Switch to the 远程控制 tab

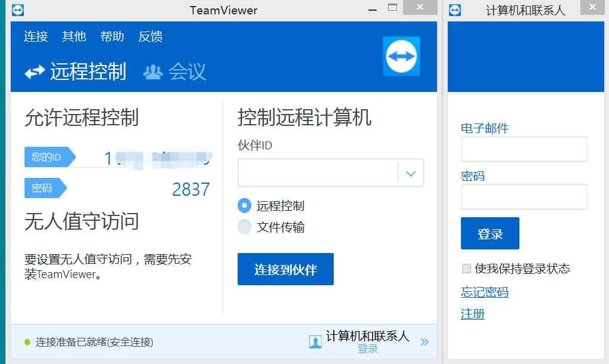[x=75, y=72]
